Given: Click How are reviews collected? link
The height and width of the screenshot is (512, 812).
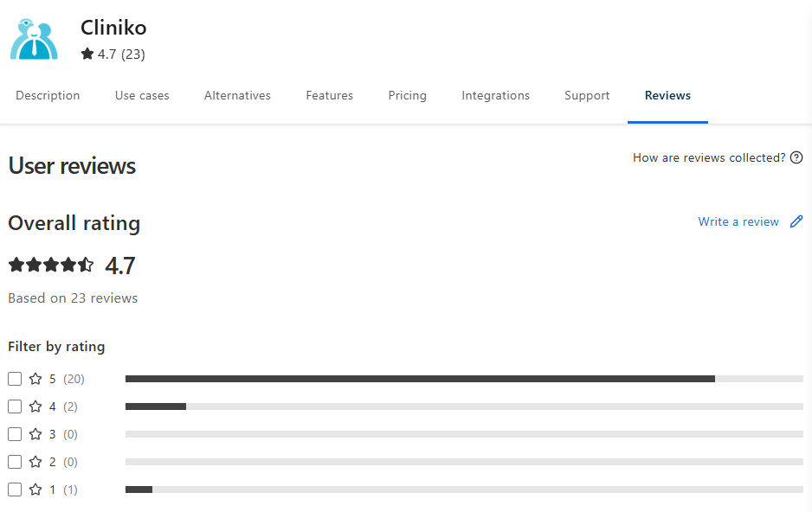Looking at the screenshot, I should tap(709, 157).
